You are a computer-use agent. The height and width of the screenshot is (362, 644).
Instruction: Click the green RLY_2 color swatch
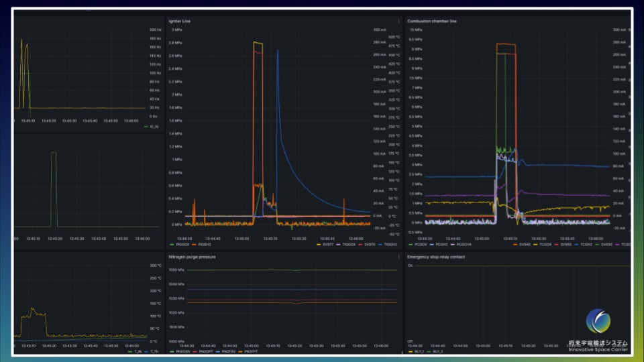click(429, 352)
